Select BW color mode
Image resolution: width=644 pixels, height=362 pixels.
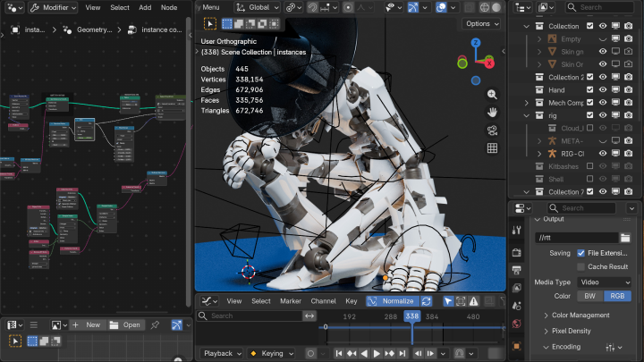point(590,296)
